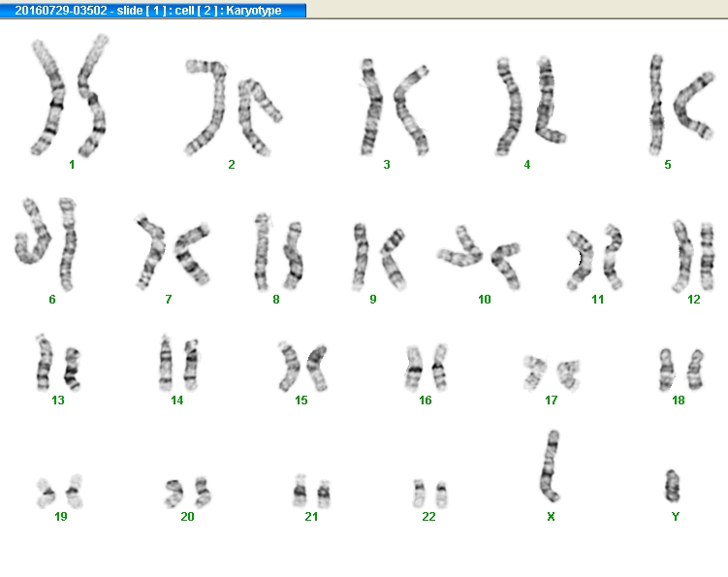The image size is (728, 577).
Task: Click the green label 'X'
Action: pos(551,516)
